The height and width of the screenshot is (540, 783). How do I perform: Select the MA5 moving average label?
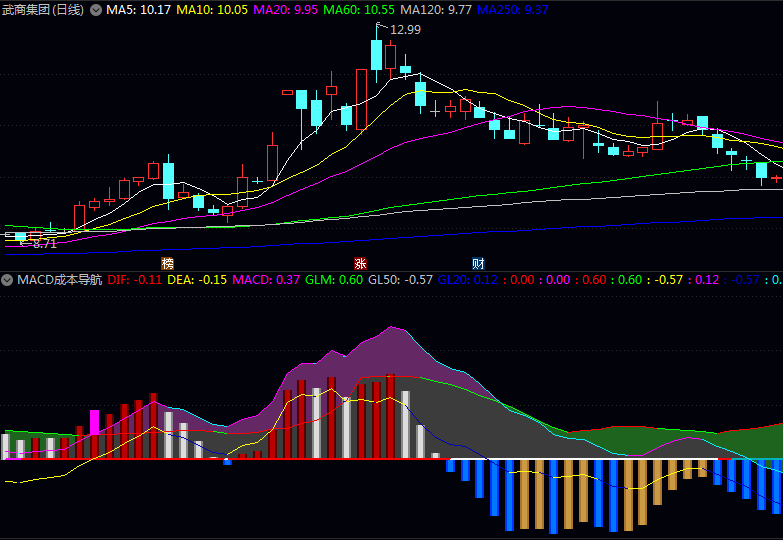point(138,10)
